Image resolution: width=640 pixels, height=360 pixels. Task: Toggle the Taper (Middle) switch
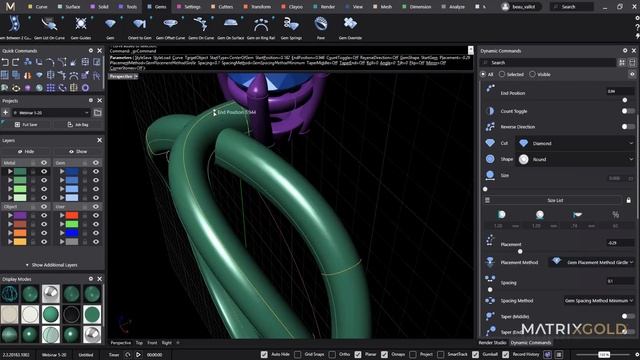tap(628, 316)
